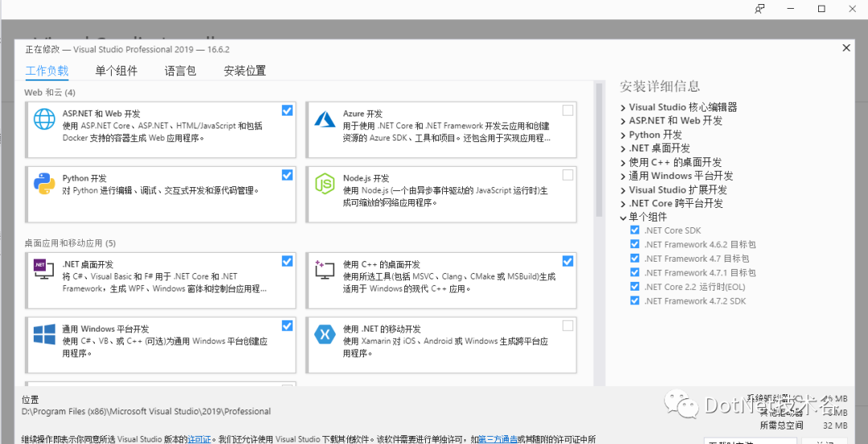
Task: Select the ASP.NET 和 Web 开发 title
Action: [101, 113]
